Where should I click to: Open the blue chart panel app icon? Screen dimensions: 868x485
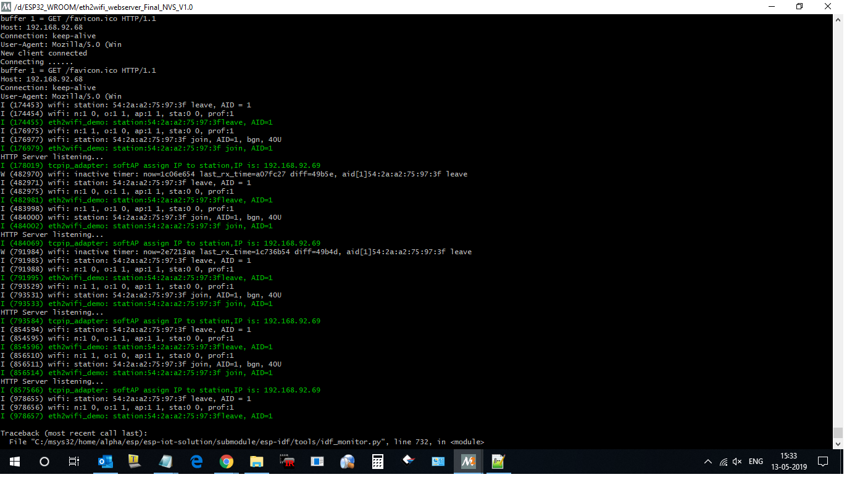[x=438, y=462]
